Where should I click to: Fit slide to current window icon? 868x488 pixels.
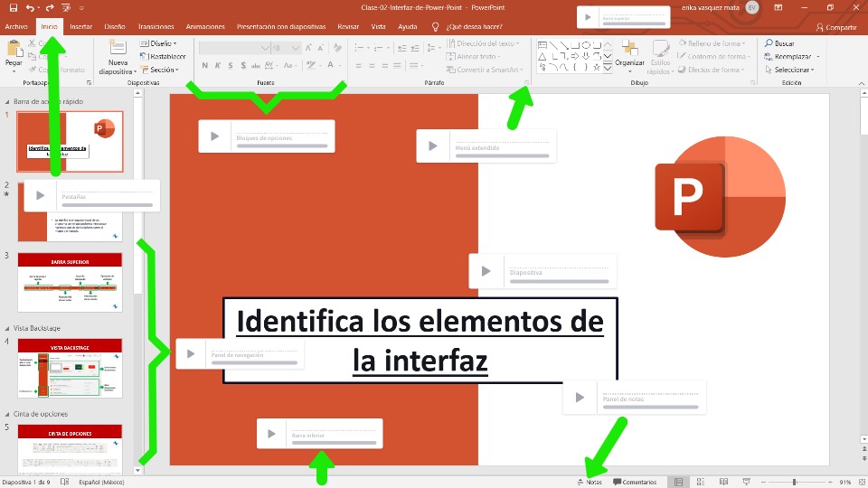[x=860, y=482]
